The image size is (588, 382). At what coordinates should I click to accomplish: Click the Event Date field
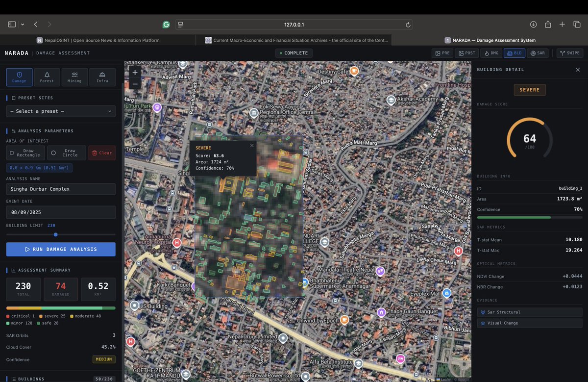tap(61, 212)
